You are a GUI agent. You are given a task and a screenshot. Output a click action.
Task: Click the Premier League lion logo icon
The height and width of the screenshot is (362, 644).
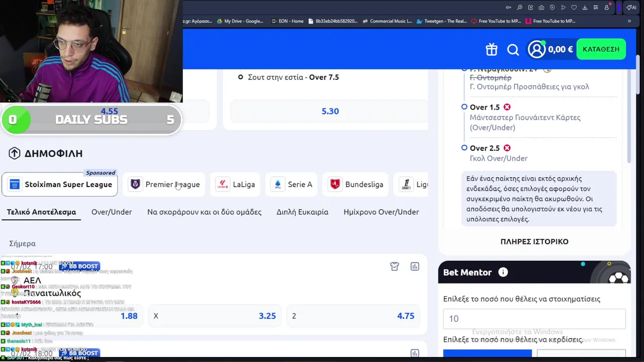pyautogui.click(x=135, y=185)
